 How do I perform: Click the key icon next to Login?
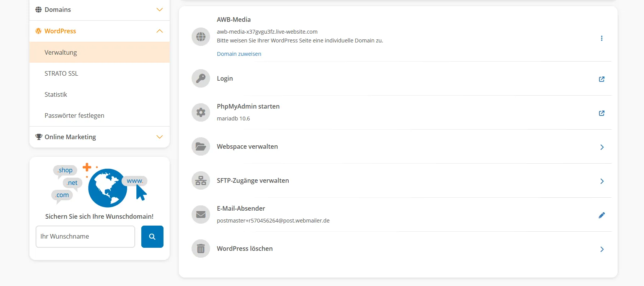201,78
